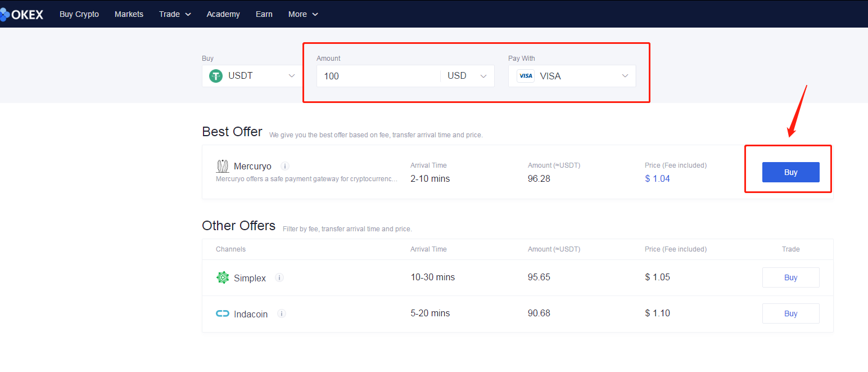Click the Indacoin channel name
The image size is (868, 372).
point(251,314)
